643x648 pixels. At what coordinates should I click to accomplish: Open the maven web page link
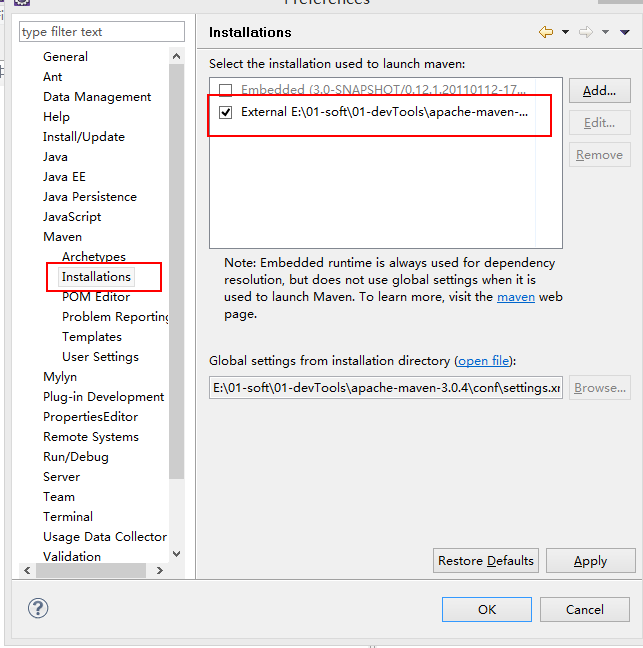click(x=516, y=297)
